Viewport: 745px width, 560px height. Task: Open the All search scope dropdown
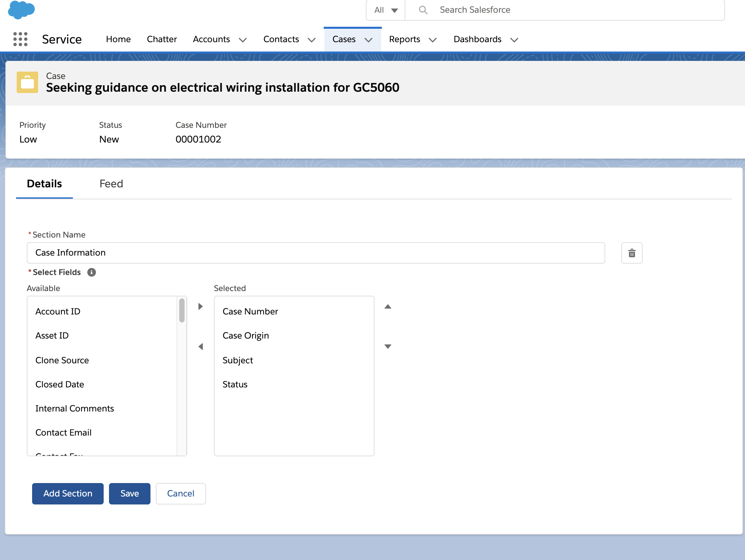386,10
